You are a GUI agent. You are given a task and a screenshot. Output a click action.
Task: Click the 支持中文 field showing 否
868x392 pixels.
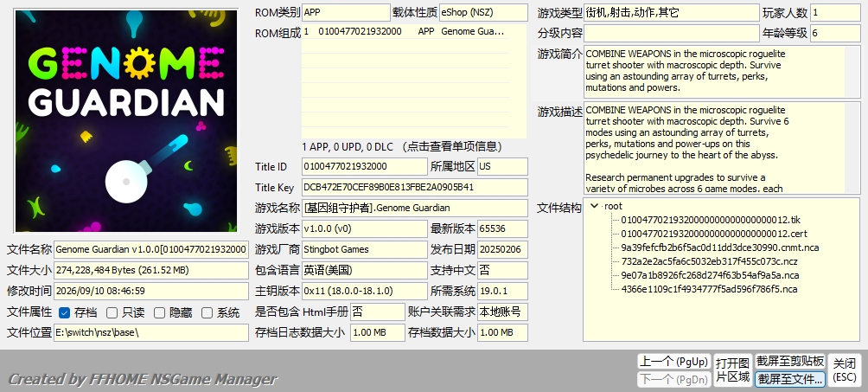coord(502,271)
